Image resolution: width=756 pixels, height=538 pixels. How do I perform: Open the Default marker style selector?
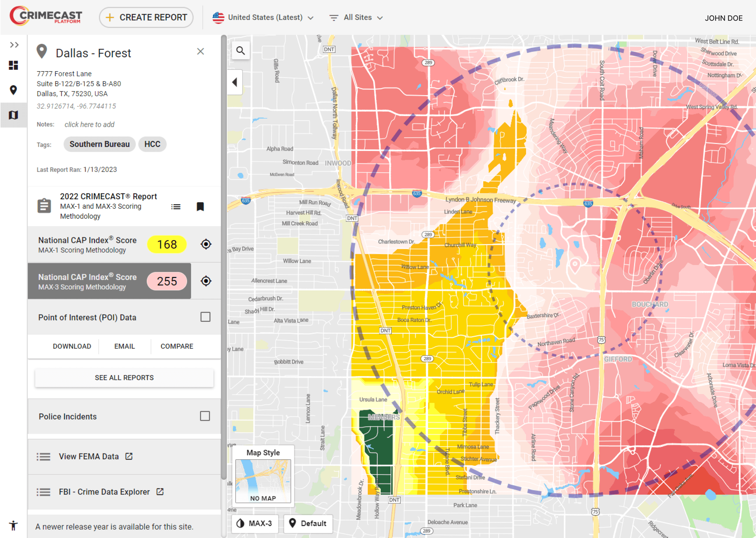click(x=308, y=524)
